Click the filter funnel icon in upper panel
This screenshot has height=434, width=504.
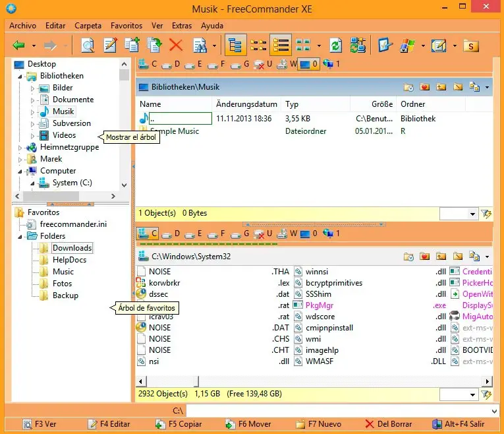coord(487,214)
